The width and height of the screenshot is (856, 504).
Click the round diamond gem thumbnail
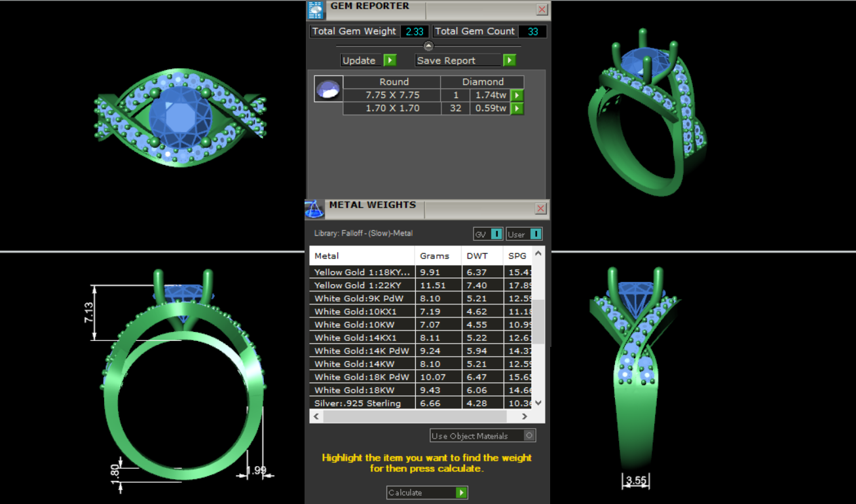pyautogui.click(x=327, y=88)
